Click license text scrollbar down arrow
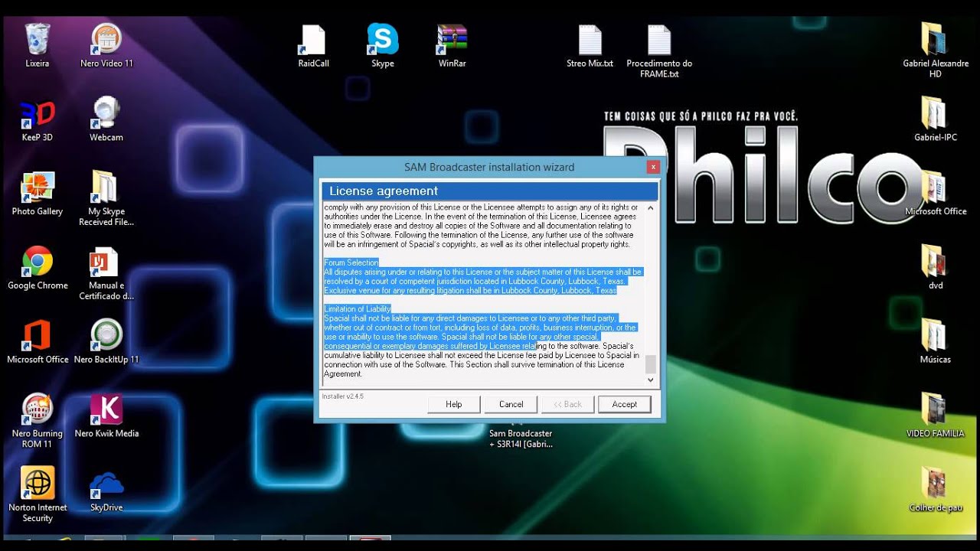 (651, 380)
